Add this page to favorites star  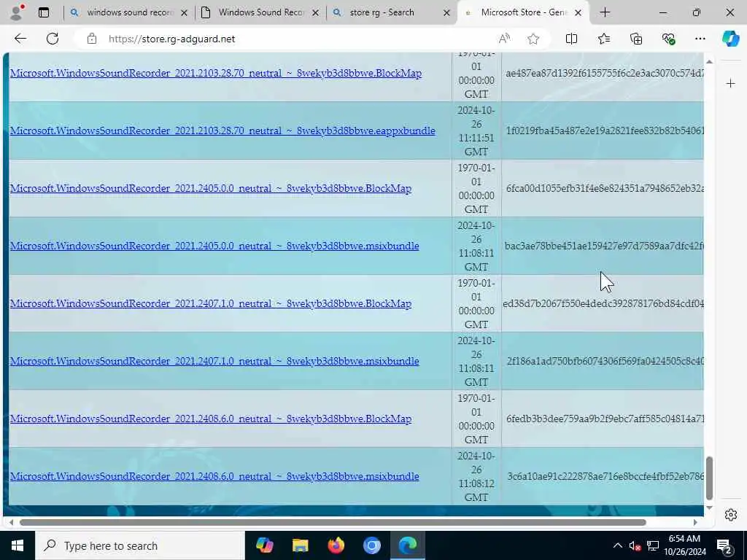[x=533, y=39]
